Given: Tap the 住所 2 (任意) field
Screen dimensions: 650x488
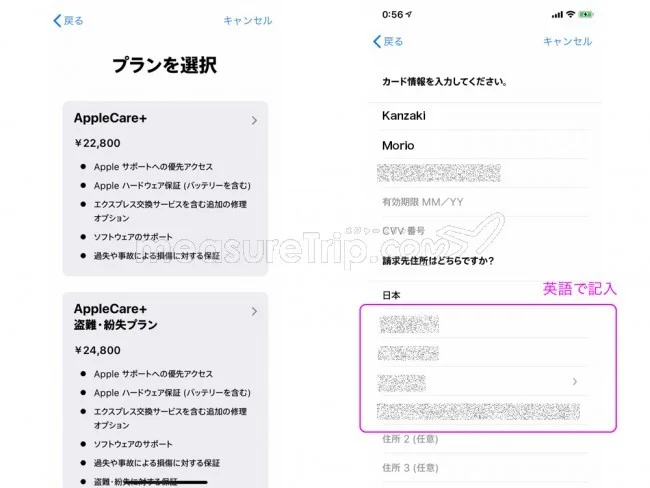Looking at the screenshot, I should [x=485, y=439].
